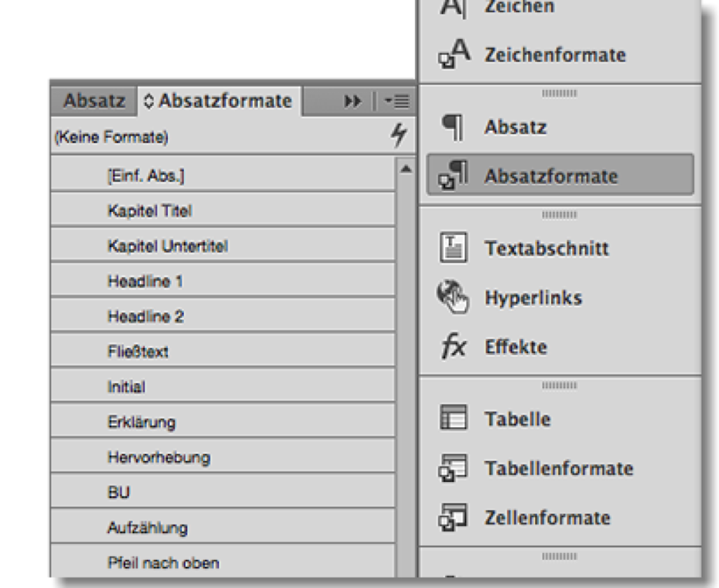Open the Tabelle panel icon
The width and height of the screenshot is (719, 588).
pos(453,419)
